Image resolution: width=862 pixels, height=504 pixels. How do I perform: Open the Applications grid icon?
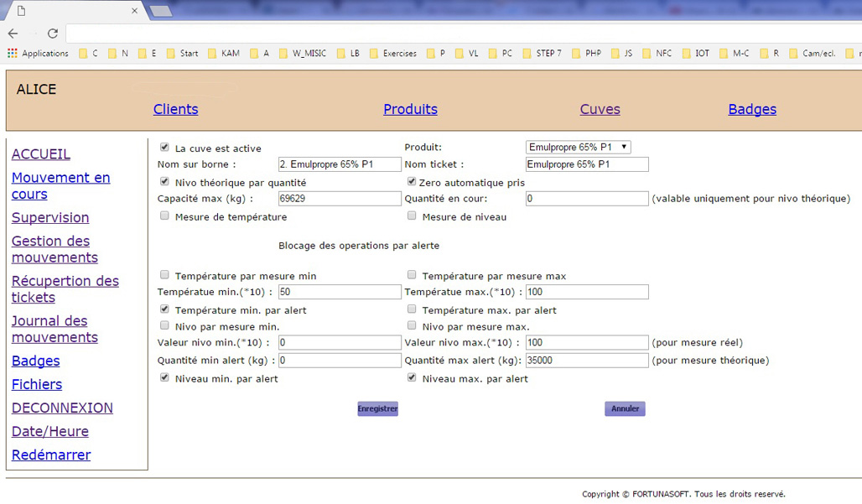pyautogui.click(x=12, y=53)
